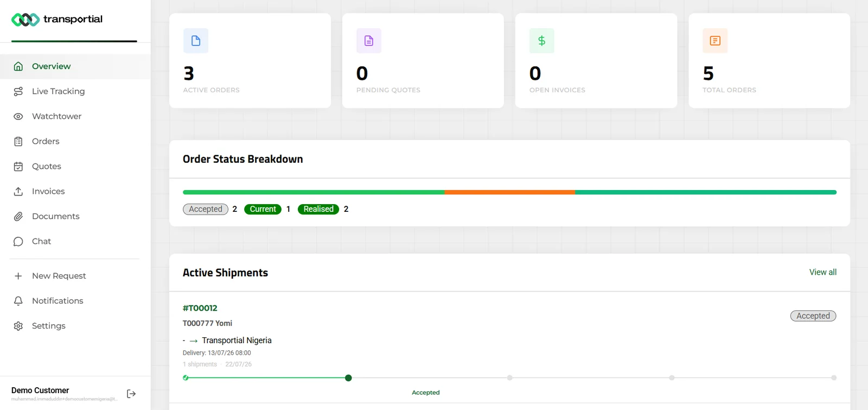The width and height of the screenshot is (868, 410).
Task: Click the Watchtower eye icon
Action: click(x=18, y=116)
